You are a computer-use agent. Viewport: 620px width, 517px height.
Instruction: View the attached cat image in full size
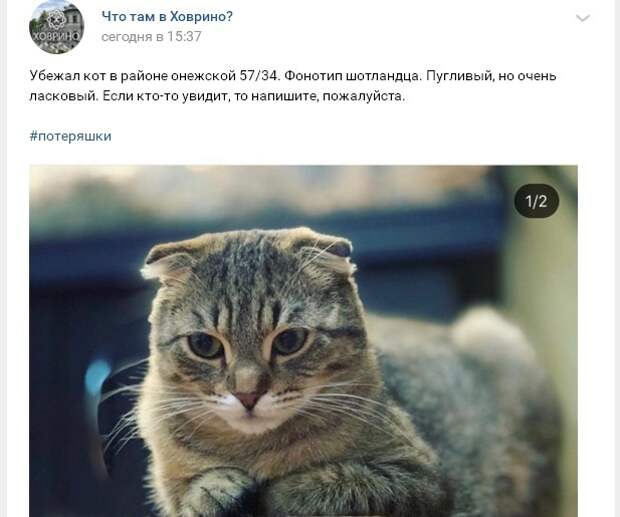303,341
